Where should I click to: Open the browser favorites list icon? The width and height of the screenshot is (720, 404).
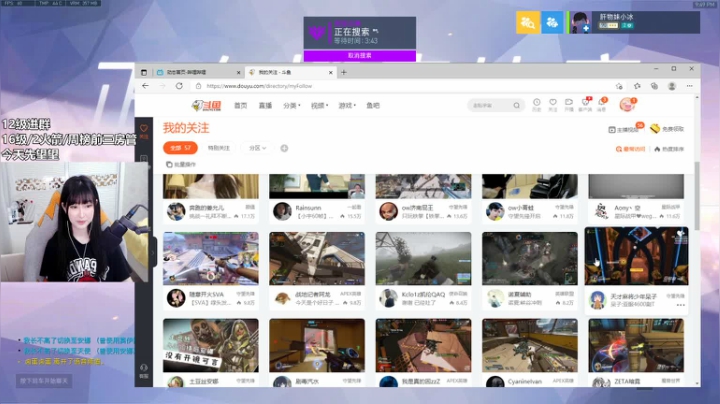(637, 86)
